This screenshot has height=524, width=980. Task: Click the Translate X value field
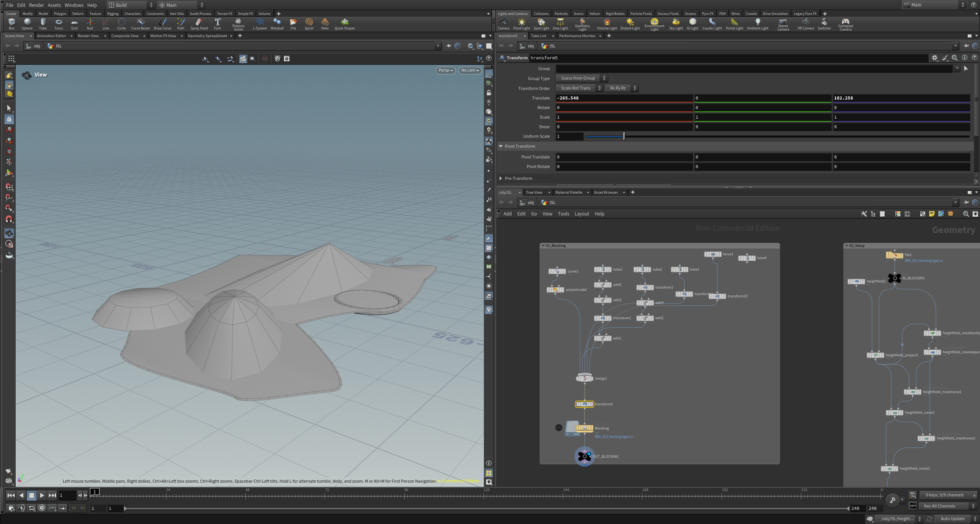[624, 98]
